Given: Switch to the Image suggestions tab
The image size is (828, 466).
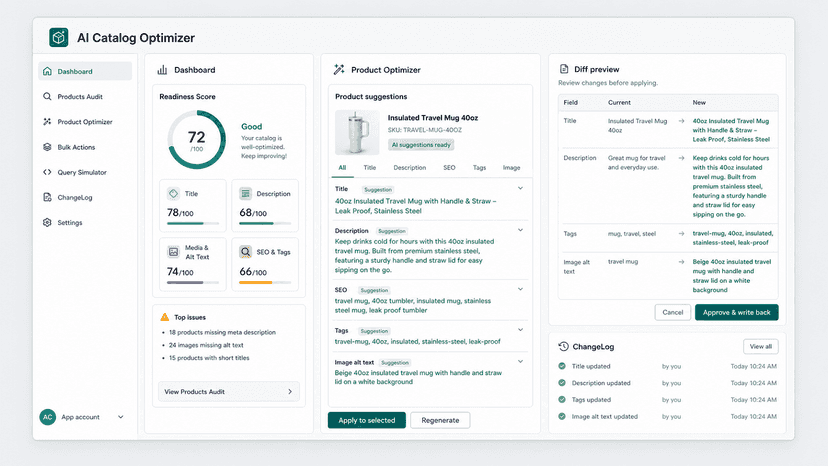Looking at the screenshot, I should tap(511, 167).
